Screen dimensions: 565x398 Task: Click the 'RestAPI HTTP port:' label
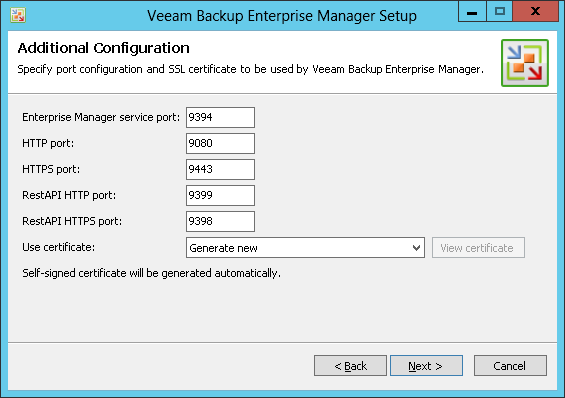pyautogui.click(x=69, y=195)
